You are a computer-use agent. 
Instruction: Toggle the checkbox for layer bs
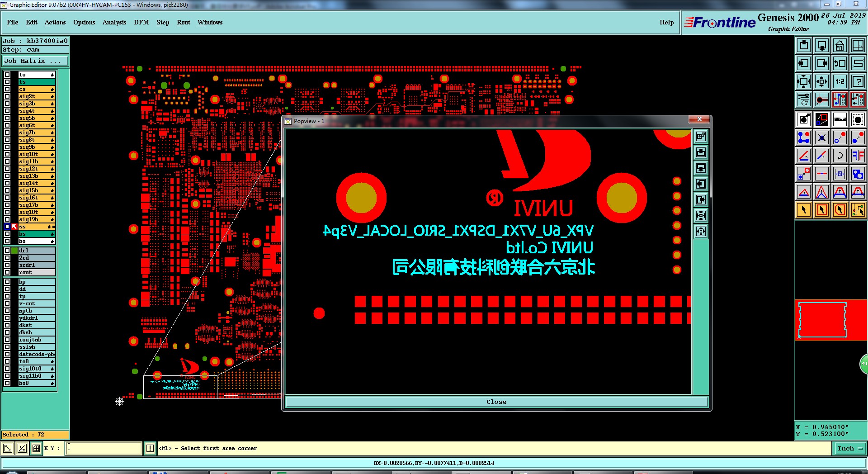[x=7, y=234]
